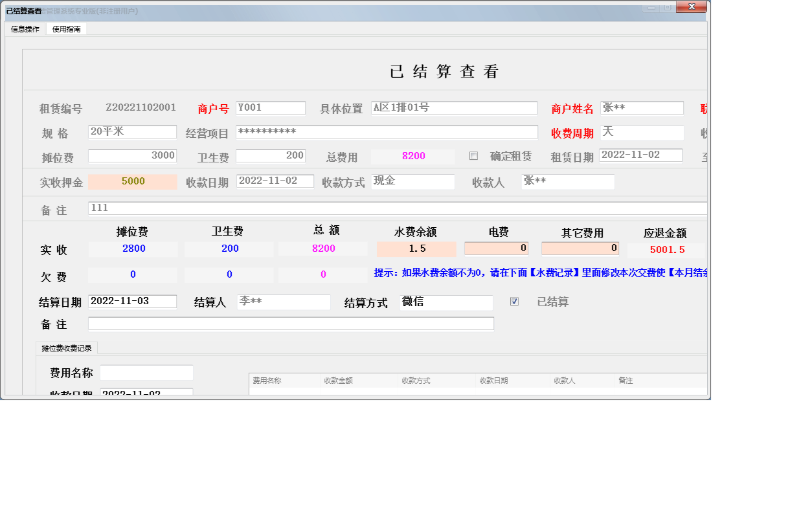801x532 pixels.
Task: Select the 收费周期 field showing 天
Action: 642,133
